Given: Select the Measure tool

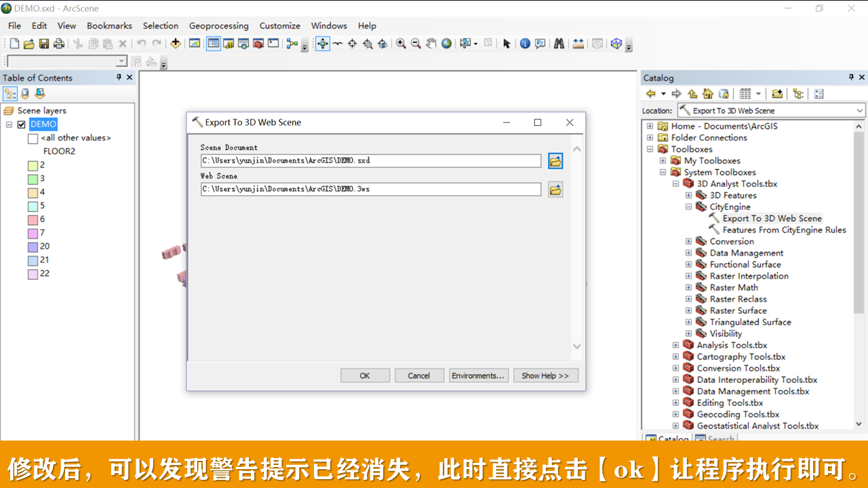Looking at the screenshot, I should coord(578,43).
